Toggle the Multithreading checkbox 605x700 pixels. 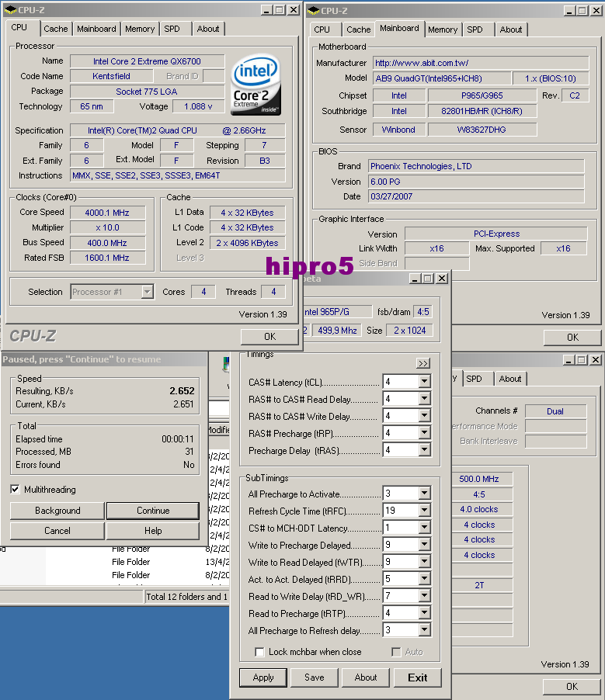[16, 489]
